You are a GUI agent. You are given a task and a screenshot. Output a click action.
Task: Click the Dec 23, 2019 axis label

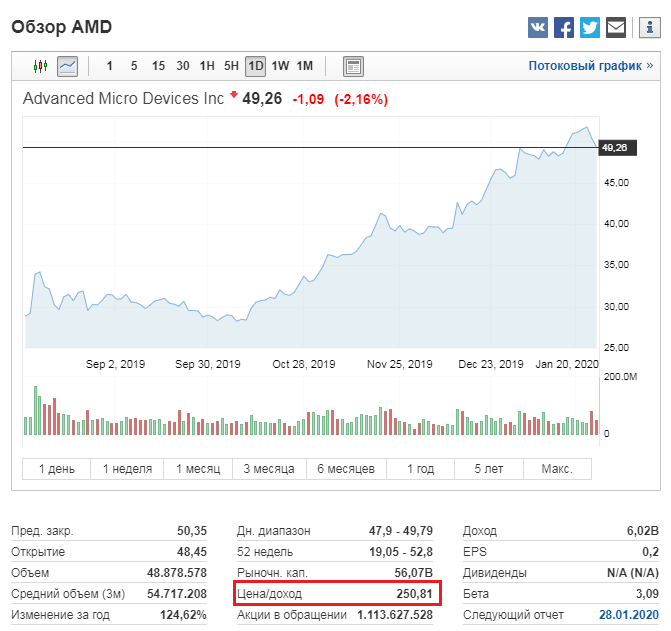[491, 364]
